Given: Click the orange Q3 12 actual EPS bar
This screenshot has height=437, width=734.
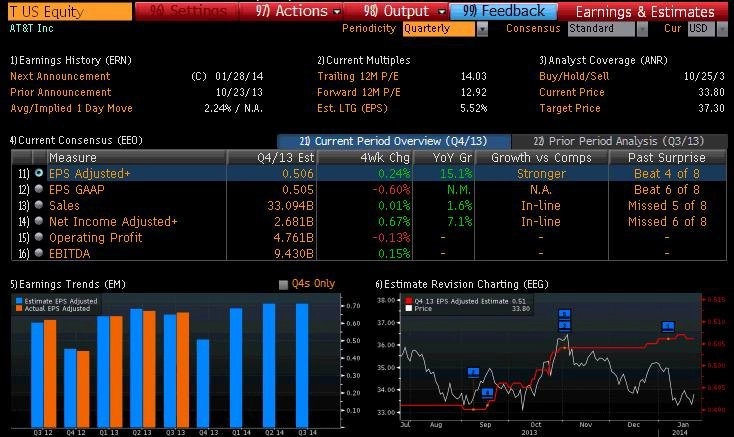Looking at the screenshot, I should [x=50, y=373].
